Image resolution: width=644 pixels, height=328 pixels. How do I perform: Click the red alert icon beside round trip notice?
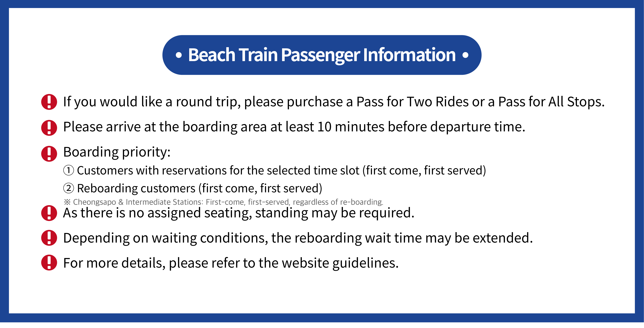(x=49, y=102)
